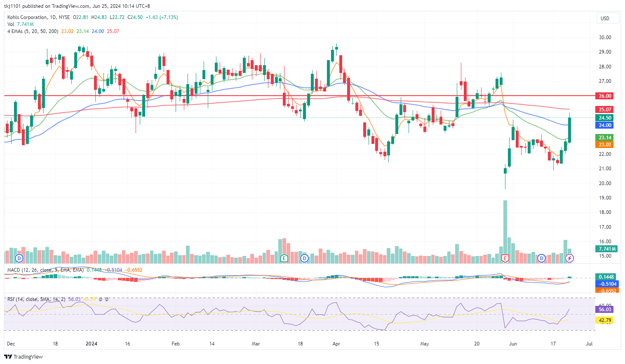Click the May date axis label

coord(425,344)
